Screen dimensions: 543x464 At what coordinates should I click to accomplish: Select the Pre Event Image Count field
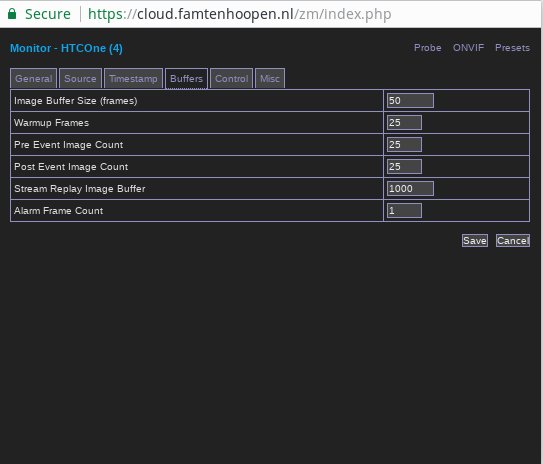click(x=404, y=144)
